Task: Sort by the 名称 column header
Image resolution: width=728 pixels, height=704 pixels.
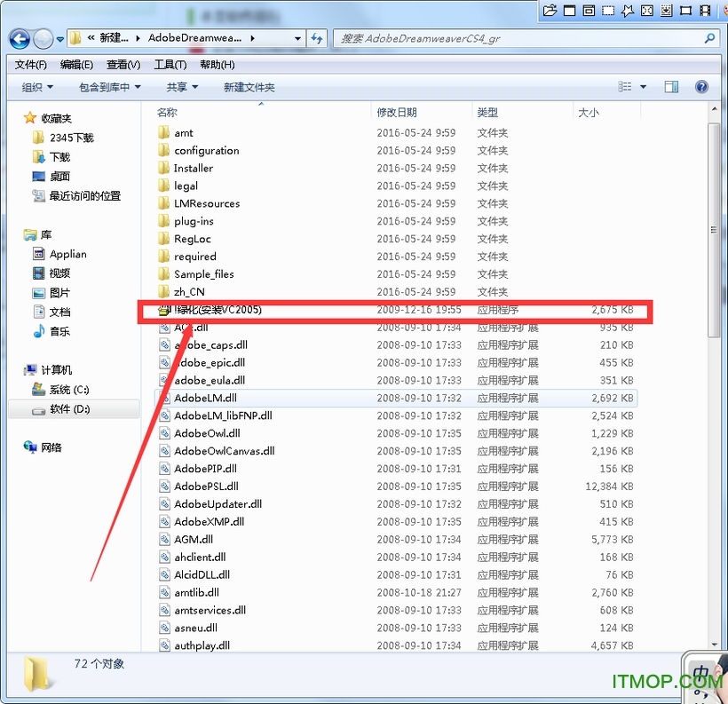Action: click(x=167, y=113)
